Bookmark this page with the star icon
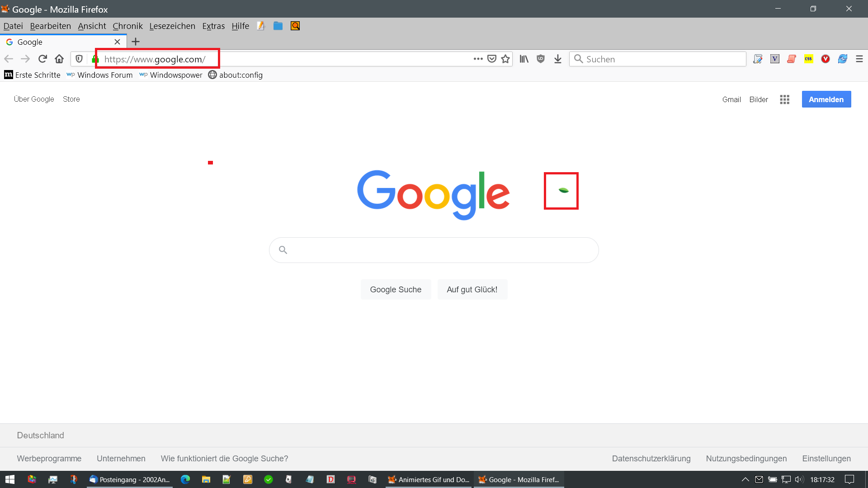This screenshot has height=488, width=868. coord(505,59)
